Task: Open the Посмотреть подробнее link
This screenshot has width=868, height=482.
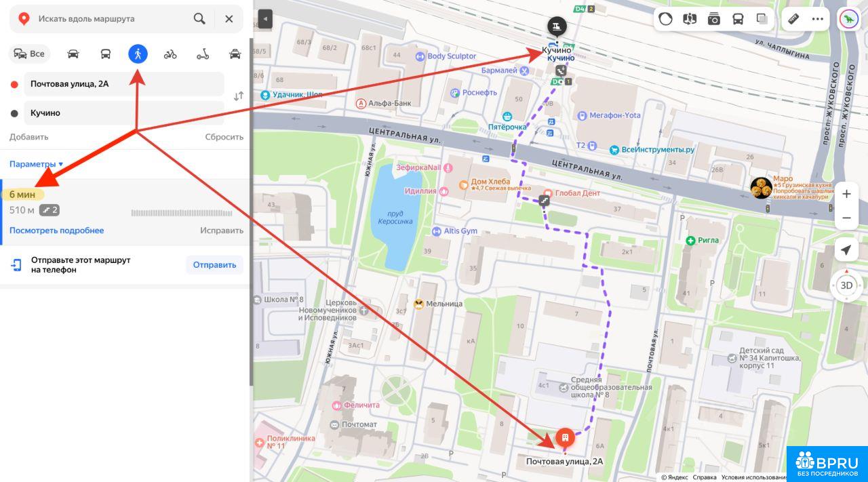Action: (x=56, y=230)
